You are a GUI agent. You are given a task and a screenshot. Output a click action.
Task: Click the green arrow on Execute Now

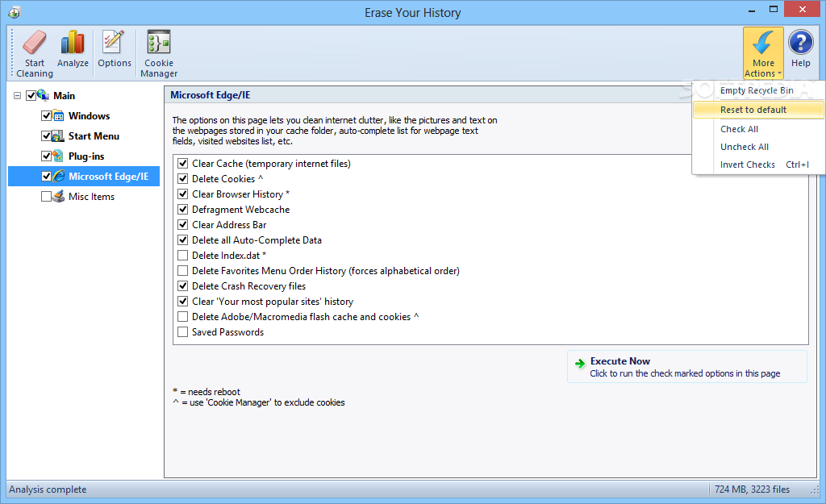pos(580,364)
